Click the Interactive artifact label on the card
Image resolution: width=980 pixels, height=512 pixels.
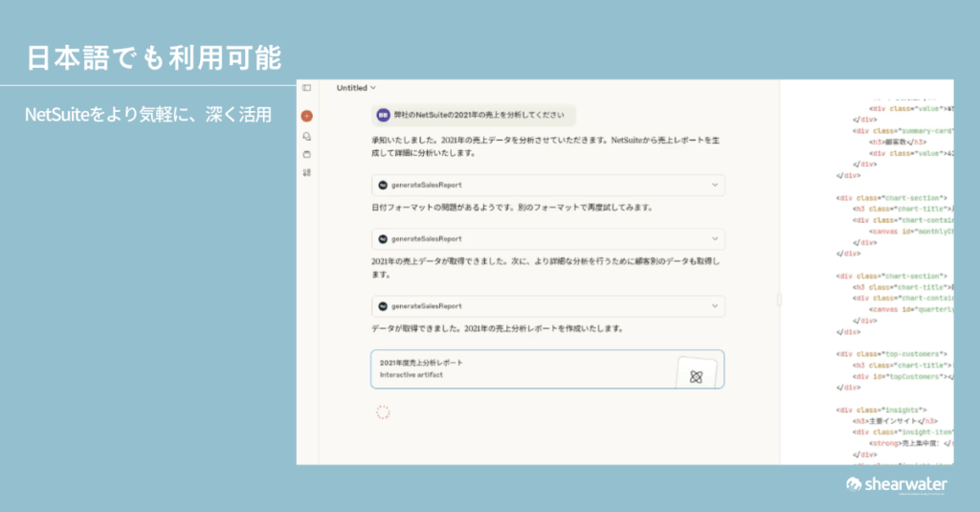pos(412,375)
